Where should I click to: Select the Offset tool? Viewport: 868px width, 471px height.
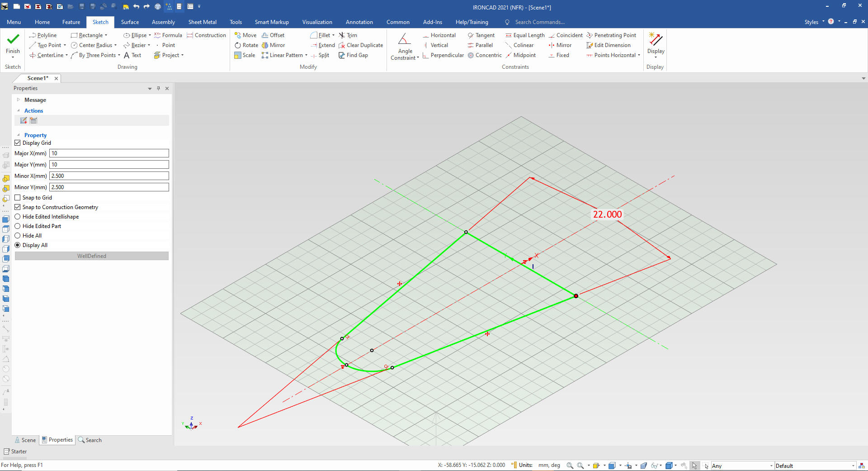[273, 35]
